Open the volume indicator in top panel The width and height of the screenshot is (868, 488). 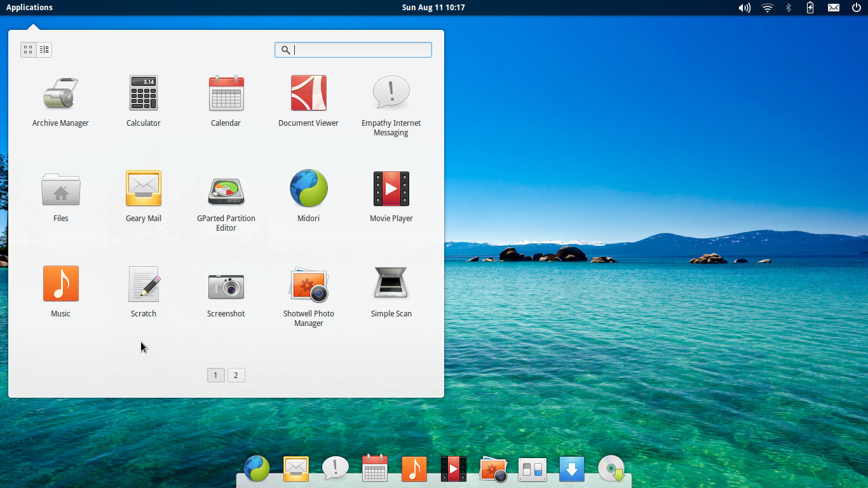click(x=744, y=8)
